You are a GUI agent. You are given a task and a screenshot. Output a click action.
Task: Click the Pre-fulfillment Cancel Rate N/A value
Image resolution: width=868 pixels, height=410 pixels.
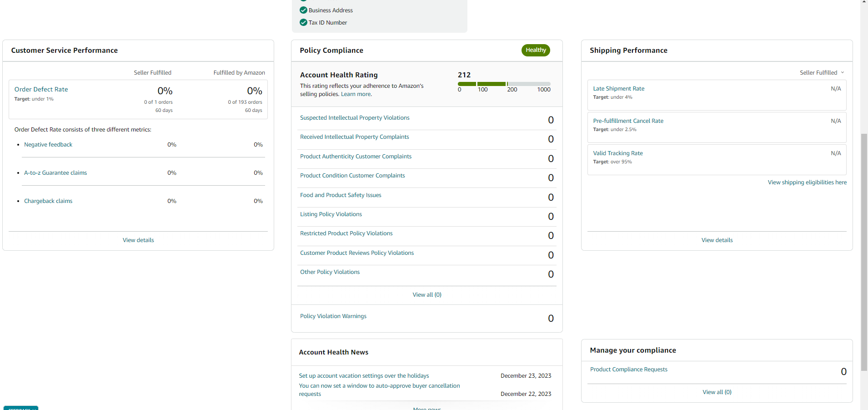(x=836, y=121)
